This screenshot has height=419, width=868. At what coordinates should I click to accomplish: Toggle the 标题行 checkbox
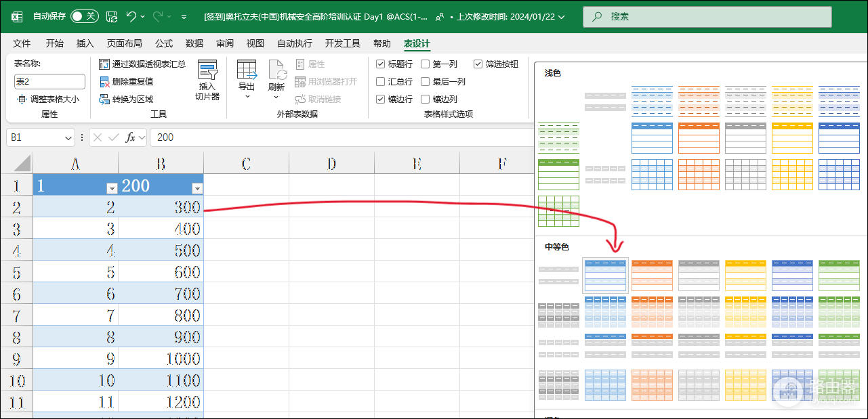coord(381,64)
